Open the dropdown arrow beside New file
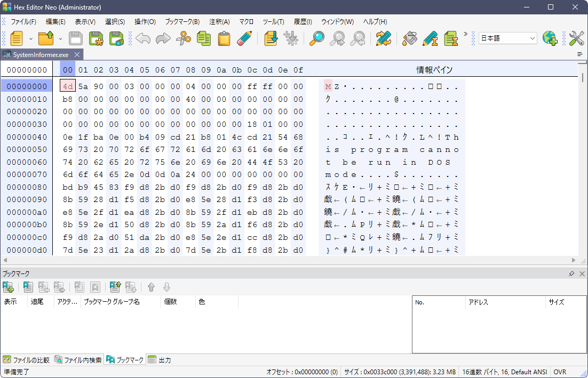 (31, 38)
